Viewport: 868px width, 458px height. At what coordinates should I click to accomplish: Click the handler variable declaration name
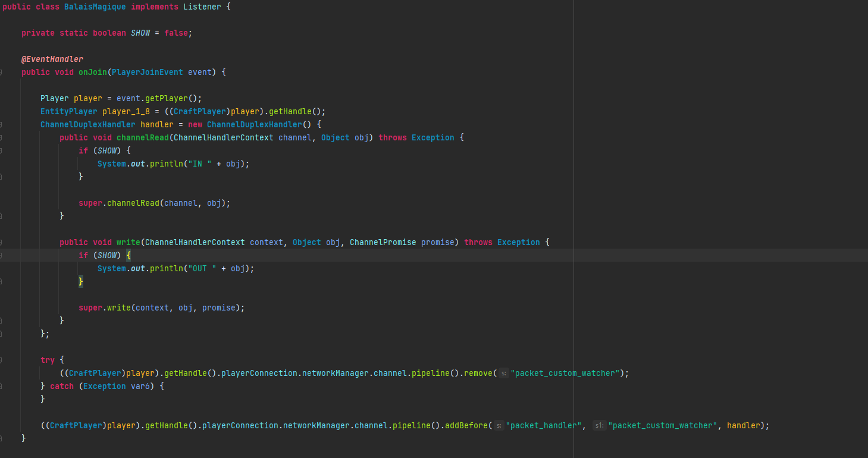tap(157, 124)
